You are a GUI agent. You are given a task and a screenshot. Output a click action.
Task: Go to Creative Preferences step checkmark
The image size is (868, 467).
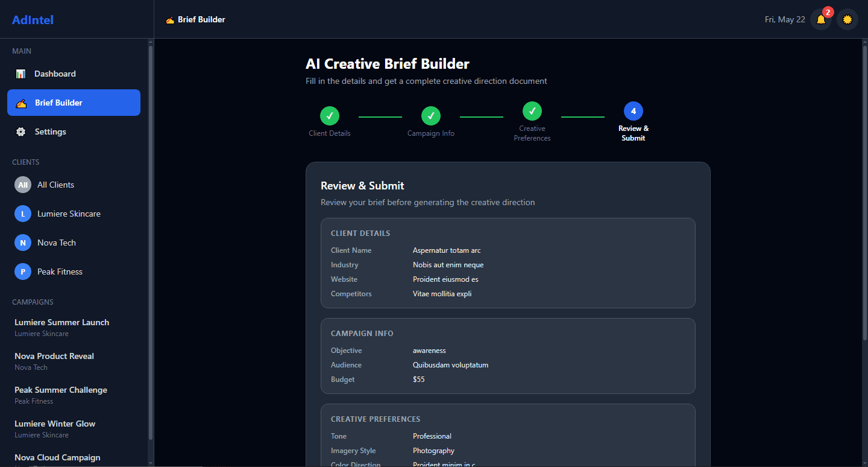pos(532,111)
